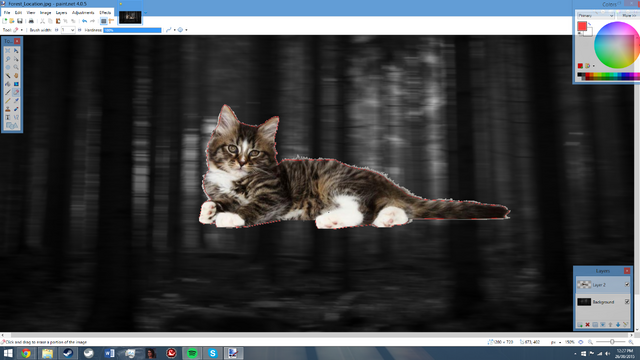
Task: Select the Paint Bucket tool
Action: click(8, 84)
